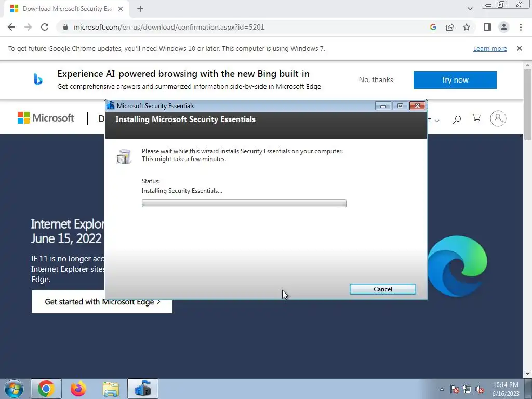Click the Security Essentials title bar icon
Screen dimensions: 532x399
pos(111,105)
